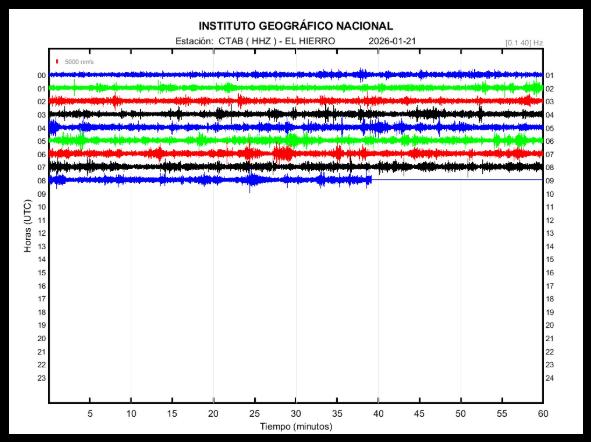Viewport: 591px width, 442px height.
Task: Click the black seismic trace of hour 03
Action: pos(296,114)
